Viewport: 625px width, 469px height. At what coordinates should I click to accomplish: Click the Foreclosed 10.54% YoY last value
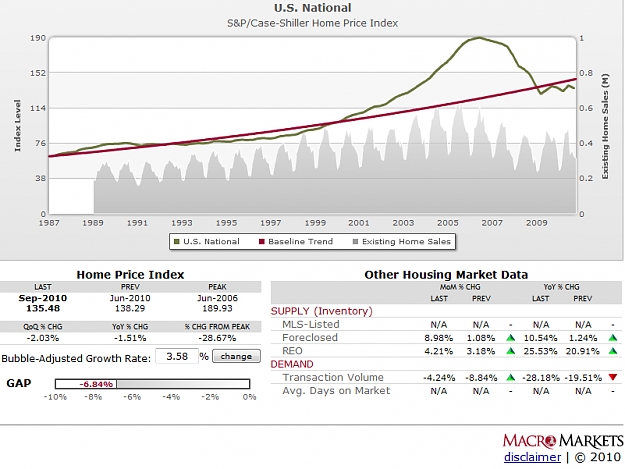click(x=540, y=338)
